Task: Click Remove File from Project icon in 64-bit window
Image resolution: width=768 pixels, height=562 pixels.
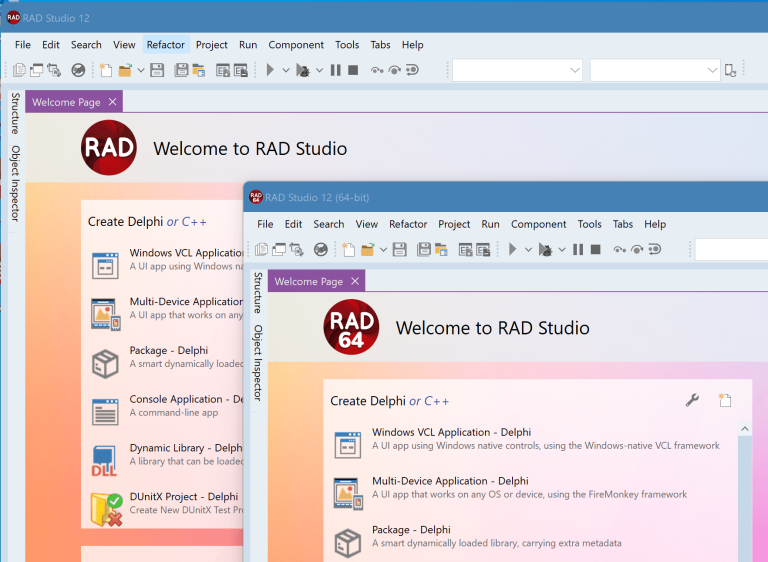Action: [x=483, y=249]
